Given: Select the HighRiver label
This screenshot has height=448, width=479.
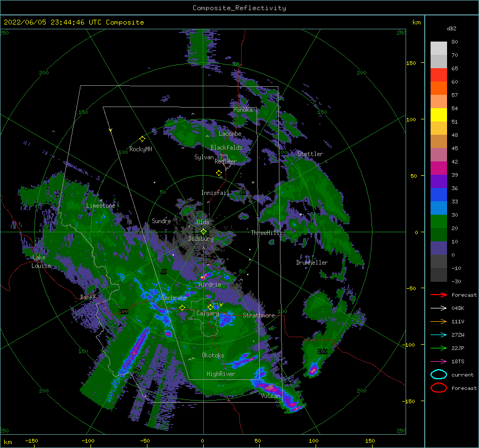Looking at the screenshot, I should click(221, 374).
